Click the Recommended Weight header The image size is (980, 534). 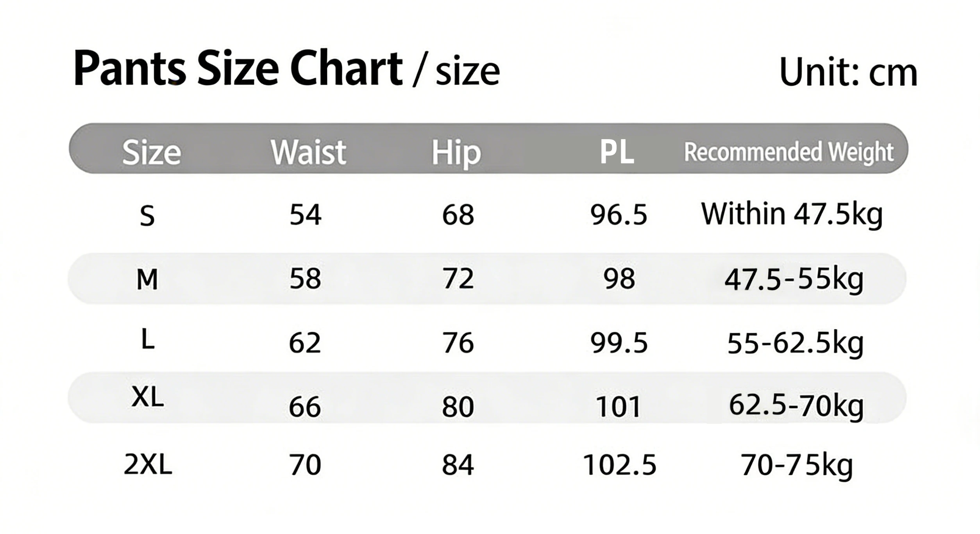coord(789,152)
